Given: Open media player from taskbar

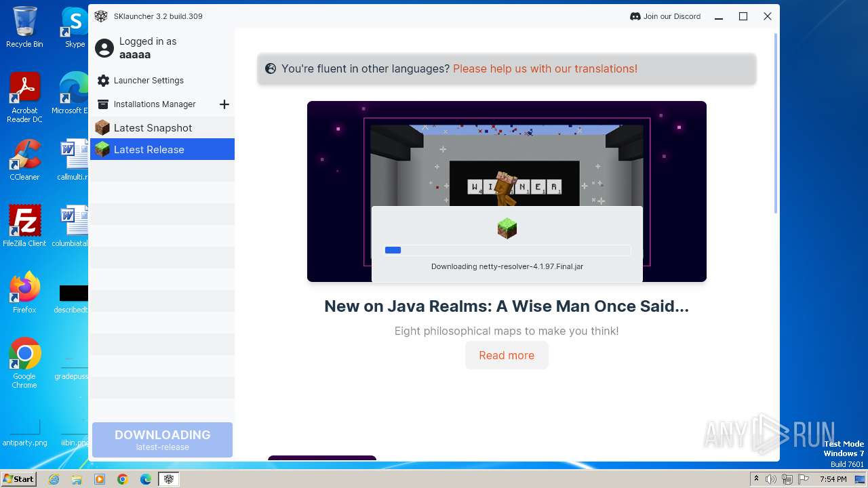Looking at the screenshot, I should click(100, 479).
